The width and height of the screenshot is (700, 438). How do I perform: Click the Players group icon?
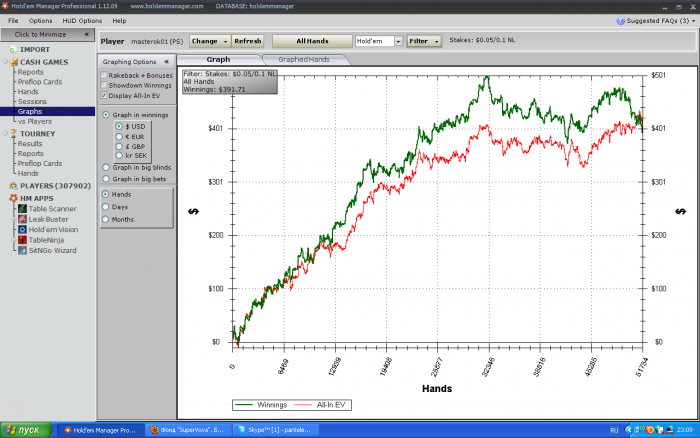(13, 186)
